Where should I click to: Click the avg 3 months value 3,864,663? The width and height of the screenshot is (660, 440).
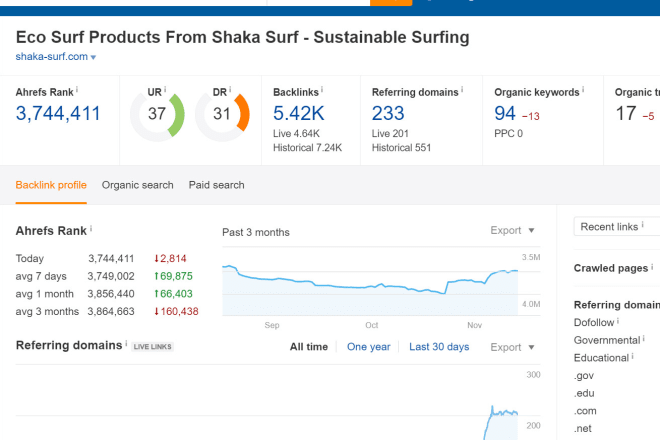point(111,312)
